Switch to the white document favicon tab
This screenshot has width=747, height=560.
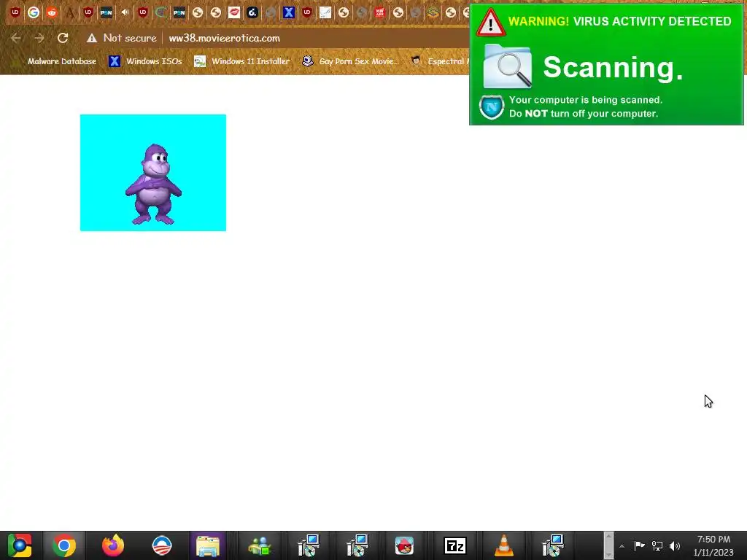click(x=325, y=12)
